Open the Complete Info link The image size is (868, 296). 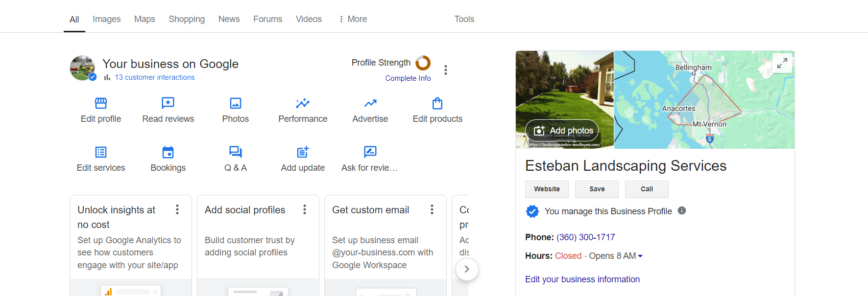point(408,78)
